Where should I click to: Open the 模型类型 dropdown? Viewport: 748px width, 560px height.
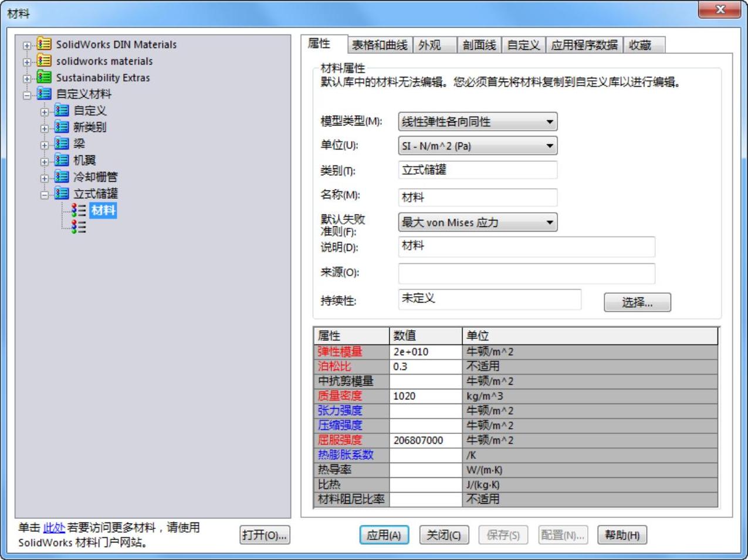[x=478, y=122]
